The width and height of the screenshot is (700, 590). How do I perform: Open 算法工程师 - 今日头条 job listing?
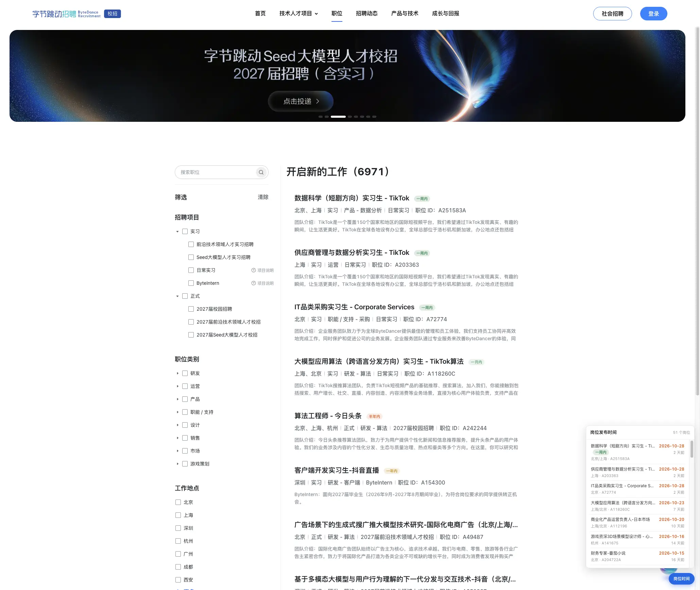(x=328, y=416)
